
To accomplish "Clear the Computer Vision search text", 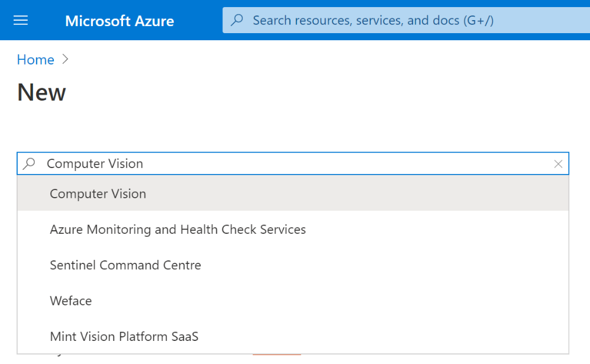I will click(558, 164).
